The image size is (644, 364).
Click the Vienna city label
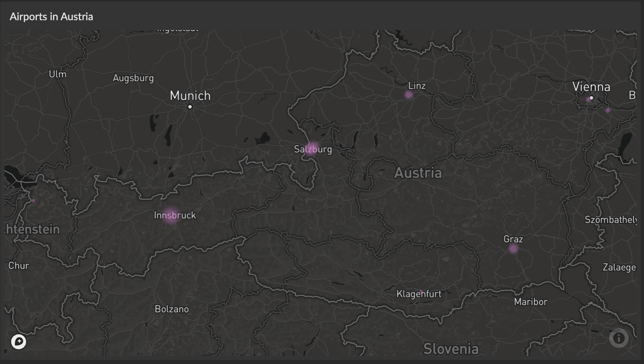591,87
